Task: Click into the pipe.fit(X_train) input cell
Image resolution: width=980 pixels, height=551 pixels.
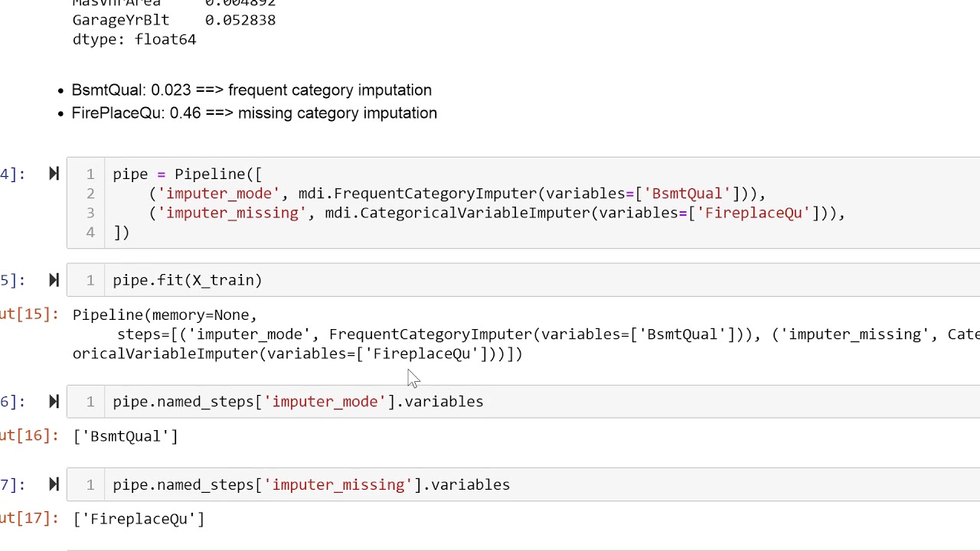Action: [523, 280]
